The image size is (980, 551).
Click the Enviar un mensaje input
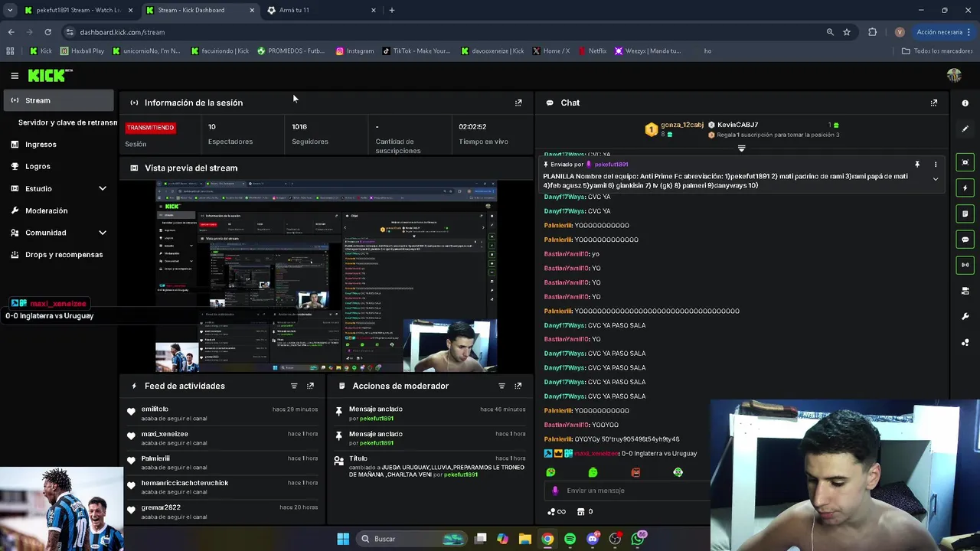click(x=628, y=491)
